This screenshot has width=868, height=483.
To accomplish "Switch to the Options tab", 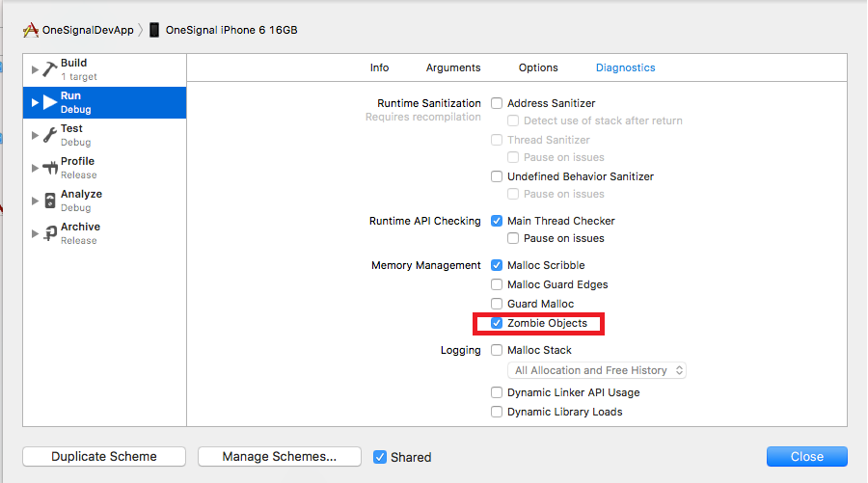I will coord(538,67).
